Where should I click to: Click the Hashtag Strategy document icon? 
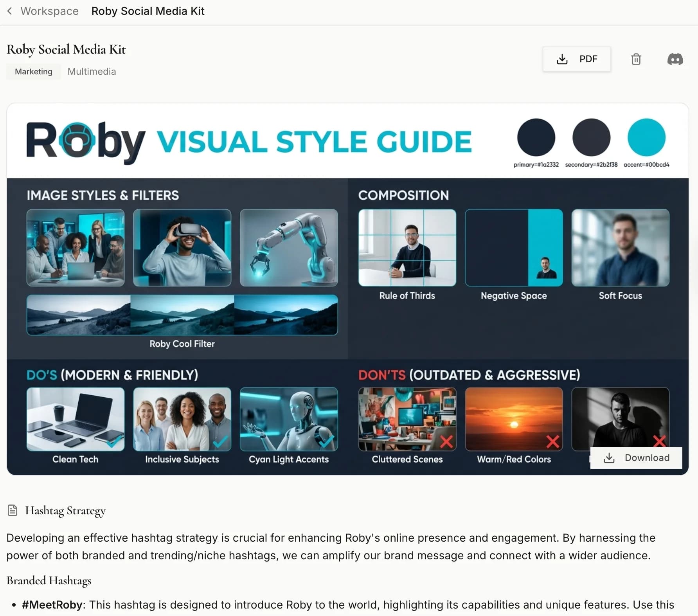click(x=13, y=510)
